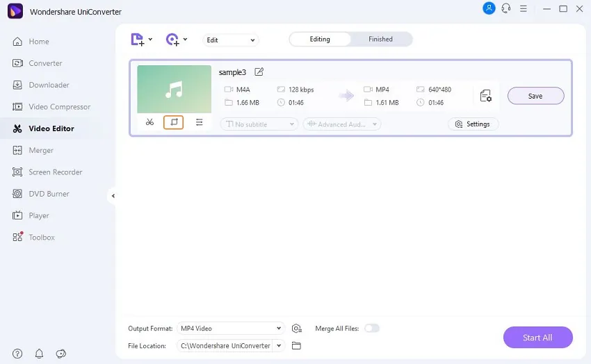
Task: Click the Add Files icon
Action: 138,40
